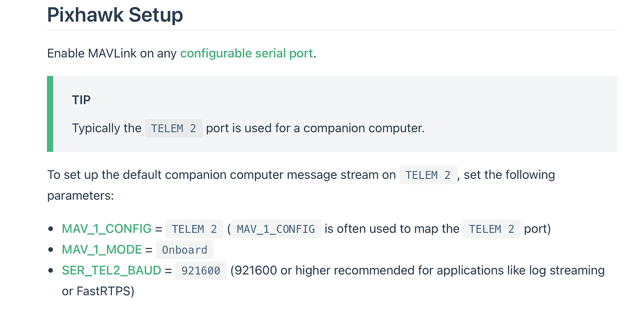Click TELEM 2 value right after MAV_1_CONFIG equals
Viewport: 644px width, 313px height.
[194, 229]
